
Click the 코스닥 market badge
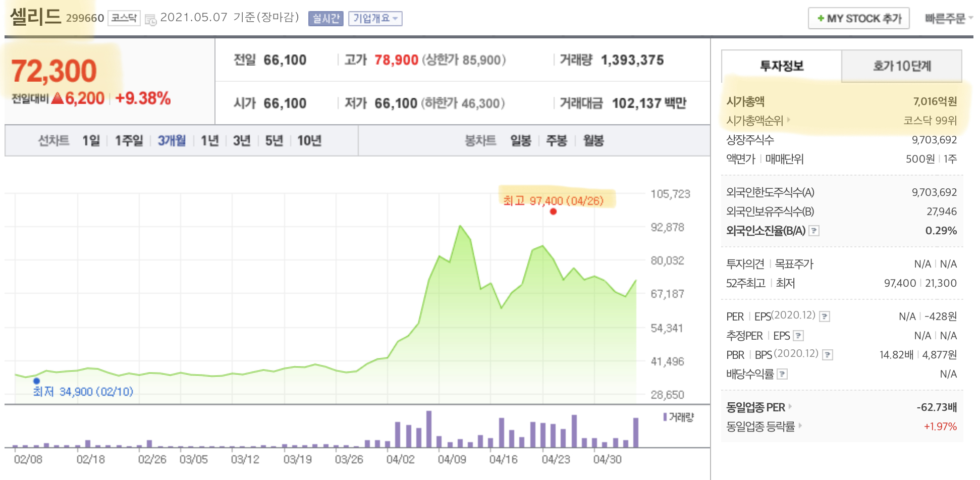pyautogui.click(x=124, y=18)
